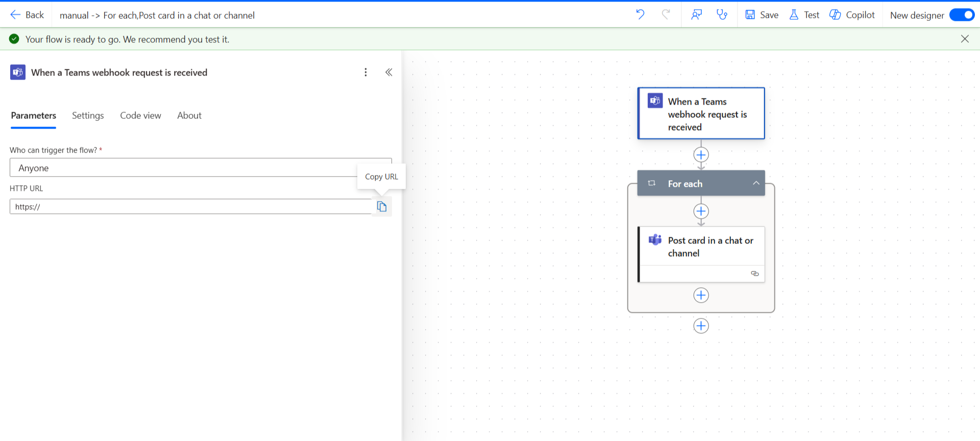Click the green success check icon
Screen dimensions: 980x441
[x=14, y=39]
